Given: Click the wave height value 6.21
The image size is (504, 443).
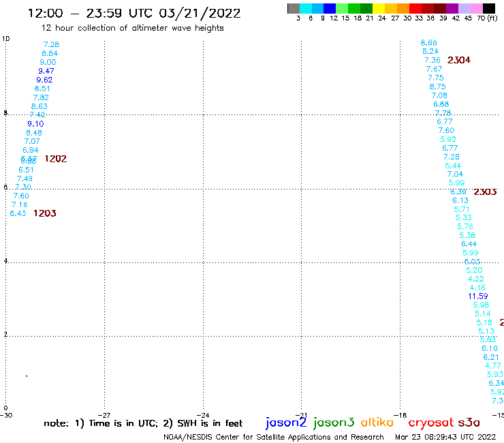Looking at the screenshot, I should tap(491, 357).
